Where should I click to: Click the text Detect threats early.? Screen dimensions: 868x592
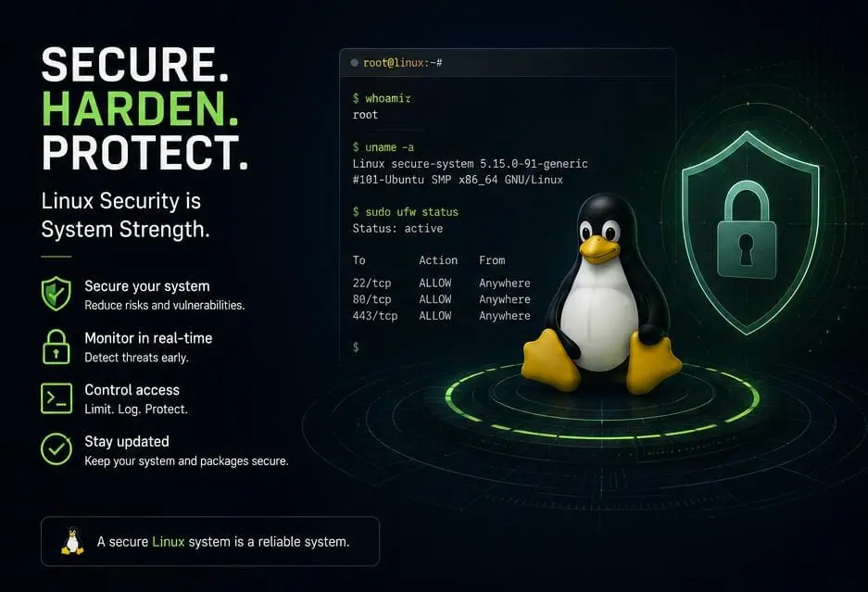click(x=137, y=358)
